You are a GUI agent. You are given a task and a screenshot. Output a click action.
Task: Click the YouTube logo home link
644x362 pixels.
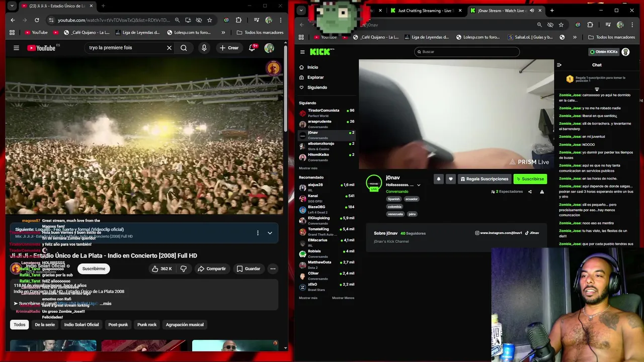tap(41, 48)
